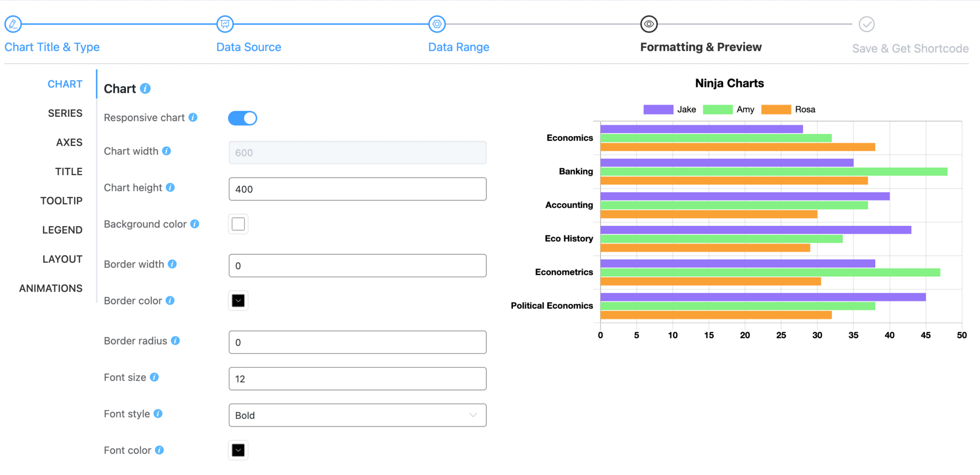This screenshot has width=980, height=475.
Task: Open the AXES settings section
Action: [69, 142]
